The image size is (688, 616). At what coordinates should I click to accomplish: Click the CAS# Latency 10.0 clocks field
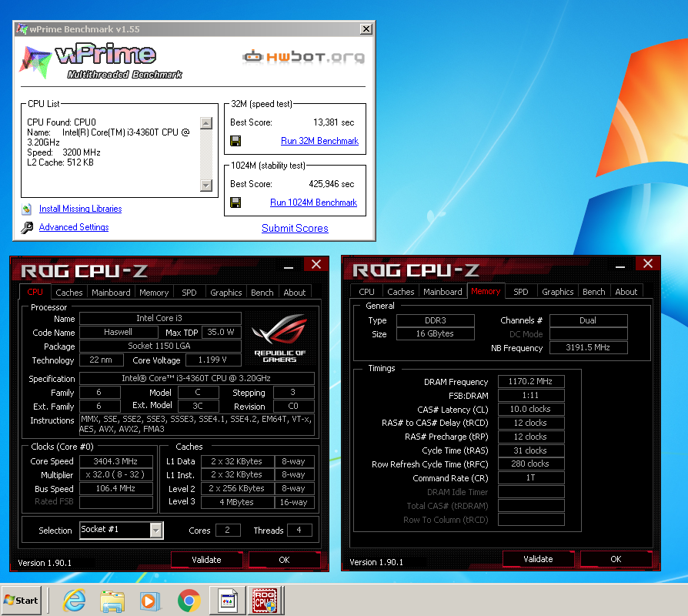click(531, 409)
